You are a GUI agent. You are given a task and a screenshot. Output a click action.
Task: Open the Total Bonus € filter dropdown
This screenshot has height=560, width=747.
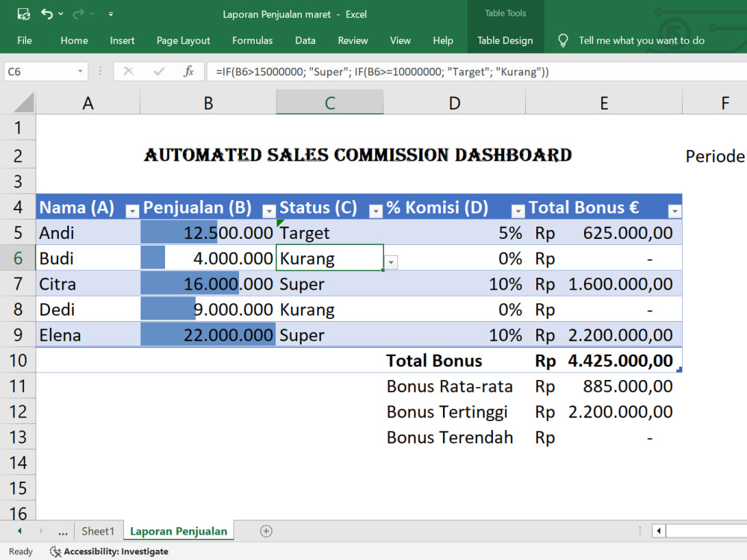675,211
